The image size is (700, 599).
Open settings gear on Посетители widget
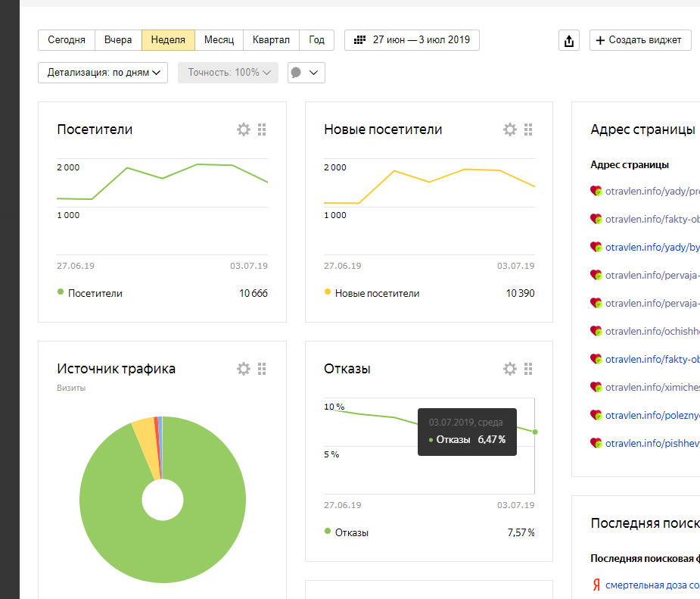(244, 129)
